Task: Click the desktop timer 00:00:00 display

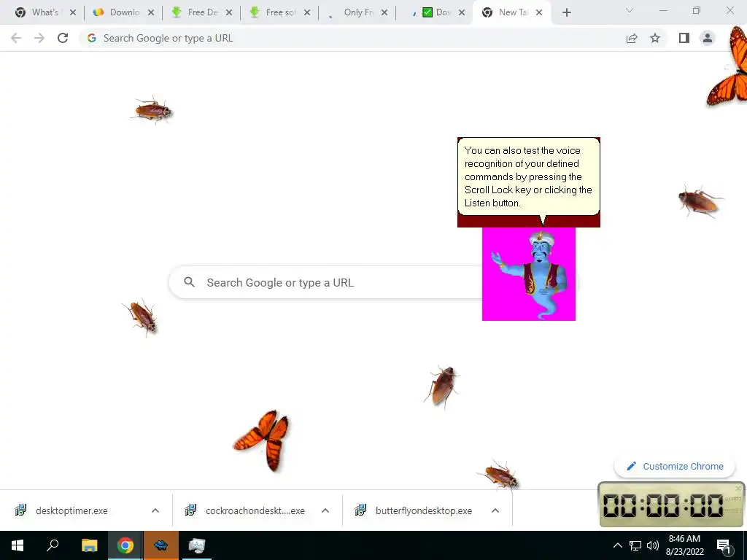Action: pyautogui.click(x=663, y=505)
